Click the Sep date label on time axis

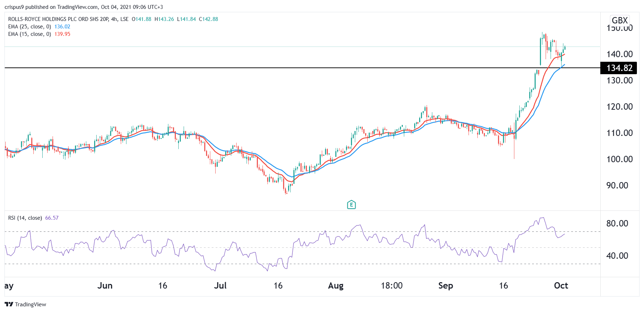tap(445, 286)
